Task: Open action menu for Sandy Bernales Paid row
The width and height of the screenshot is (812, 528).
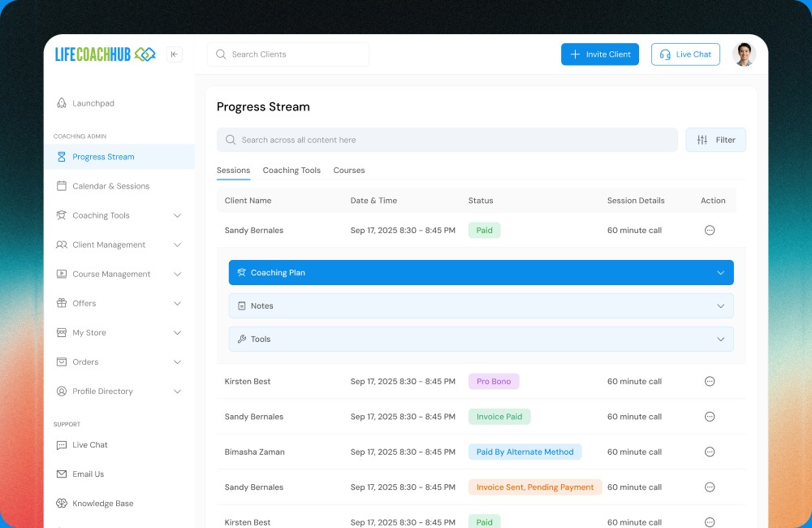Action: coord(710,230)
